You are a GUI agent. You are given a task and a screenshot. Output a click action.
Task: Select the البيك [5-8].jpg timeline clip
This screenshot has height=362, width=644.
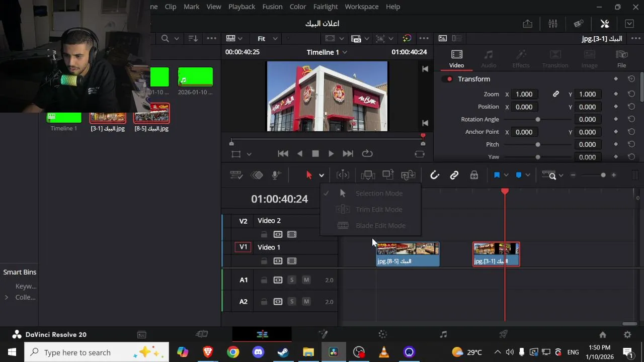click(x=408, y=254)
